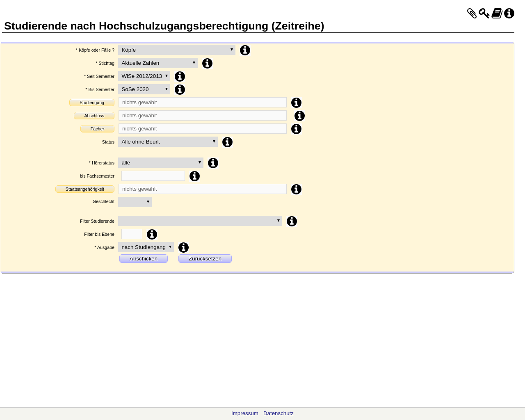525x420 pixels.
Task: Show info for Abschluss field
Action: point(299,116)
